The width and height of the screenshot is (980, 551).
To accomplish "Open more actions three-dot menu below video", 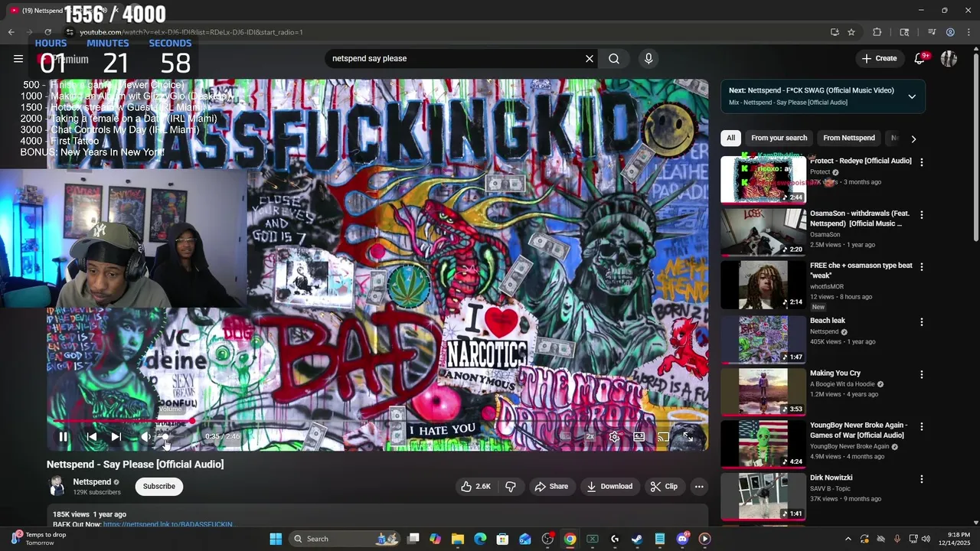I will pos(699,487).
